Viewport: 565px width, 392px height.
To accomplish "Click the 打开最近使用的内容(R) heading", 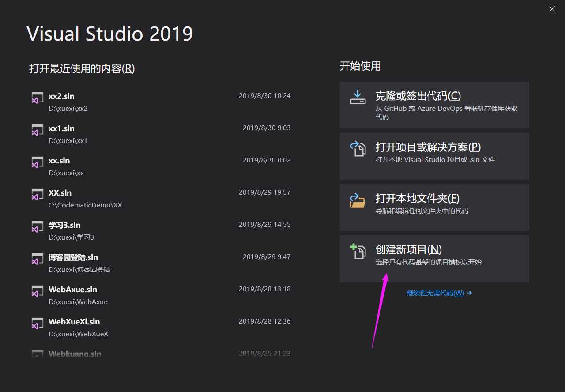I will pos(82,68).
